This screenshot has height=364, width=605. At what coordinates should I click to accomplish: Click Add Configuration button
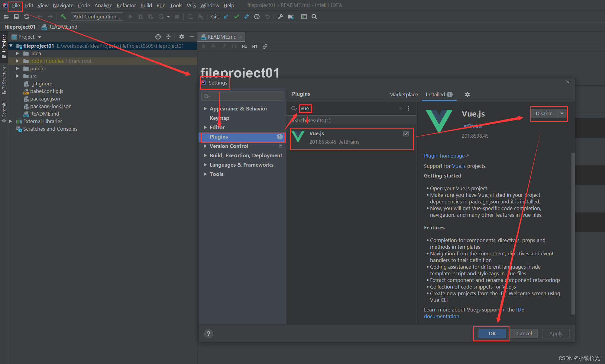point(97,17)
